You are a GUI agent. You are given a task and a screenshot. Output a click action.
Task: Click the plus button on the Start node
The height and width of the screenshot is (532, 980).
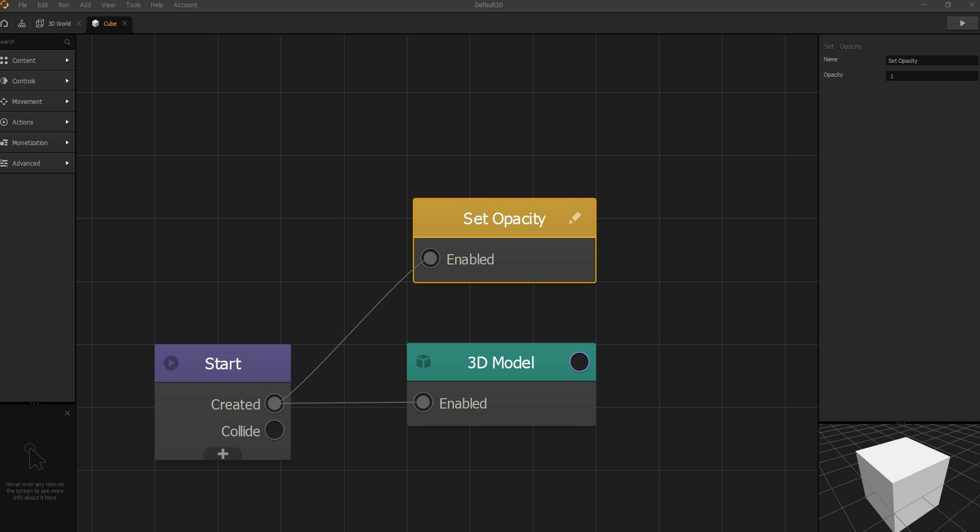coord(222,453)
